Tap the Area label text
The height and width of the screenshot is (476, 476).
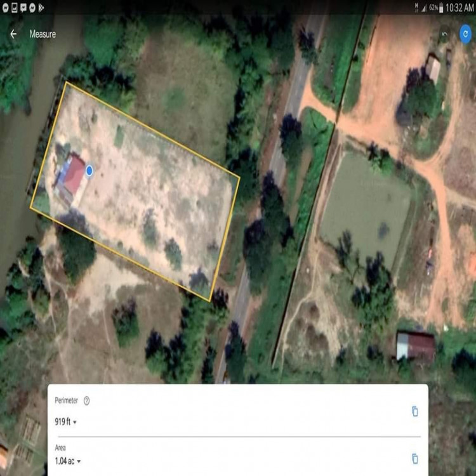click(60, 447)
